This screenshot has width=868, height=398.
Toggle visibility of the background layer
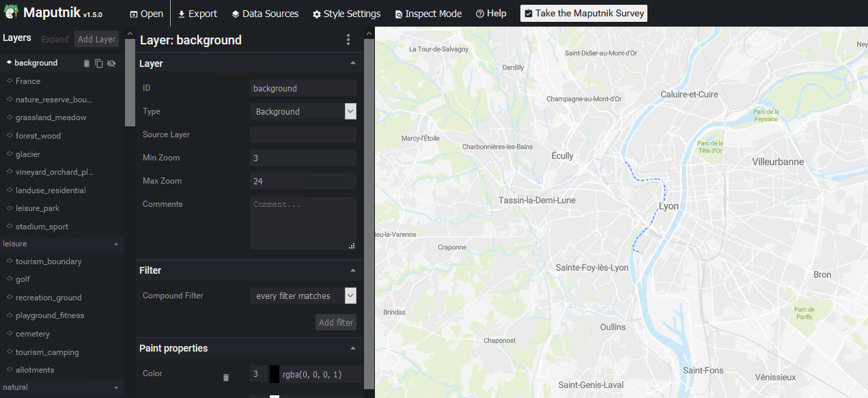[x=111, y=63]
